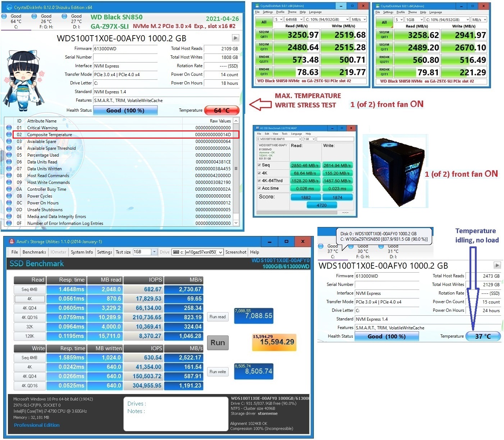
Task: Open System Info menu in Anvil's Storage Utilities
Action: [x=82, y=252]
